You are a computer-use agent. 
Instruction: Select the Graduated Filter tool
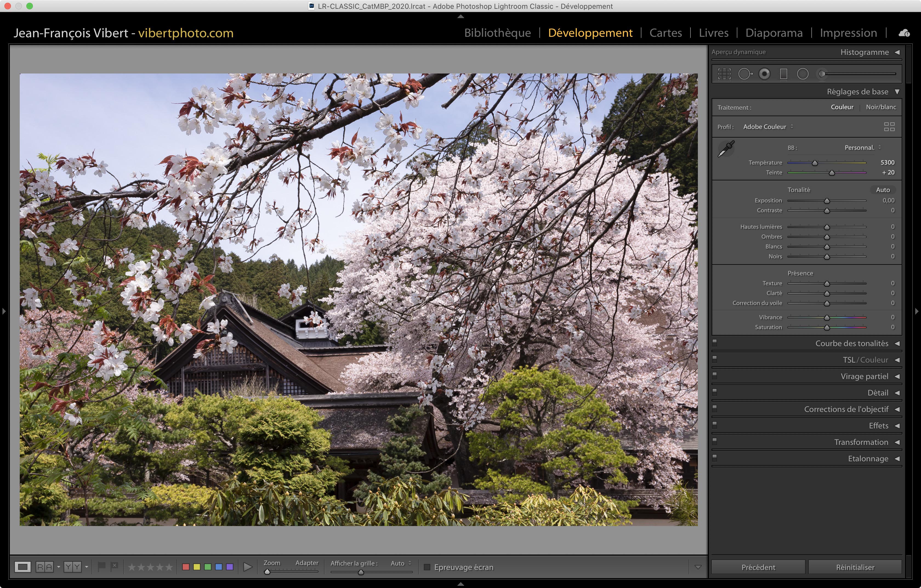click(x=783, y=74)
